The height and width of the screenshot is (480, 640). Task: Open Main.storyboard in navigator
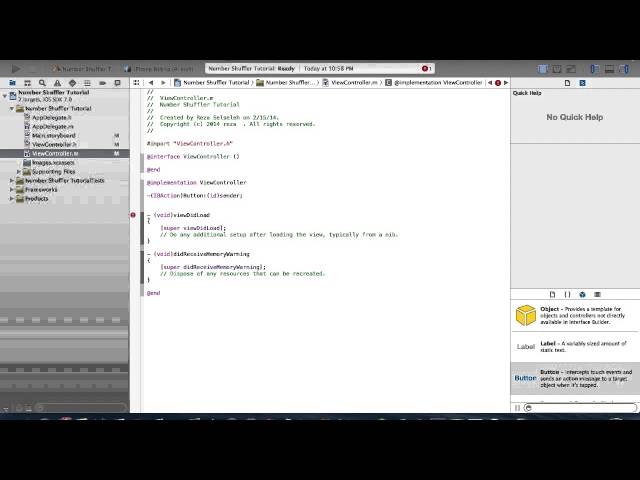(53, 136)
